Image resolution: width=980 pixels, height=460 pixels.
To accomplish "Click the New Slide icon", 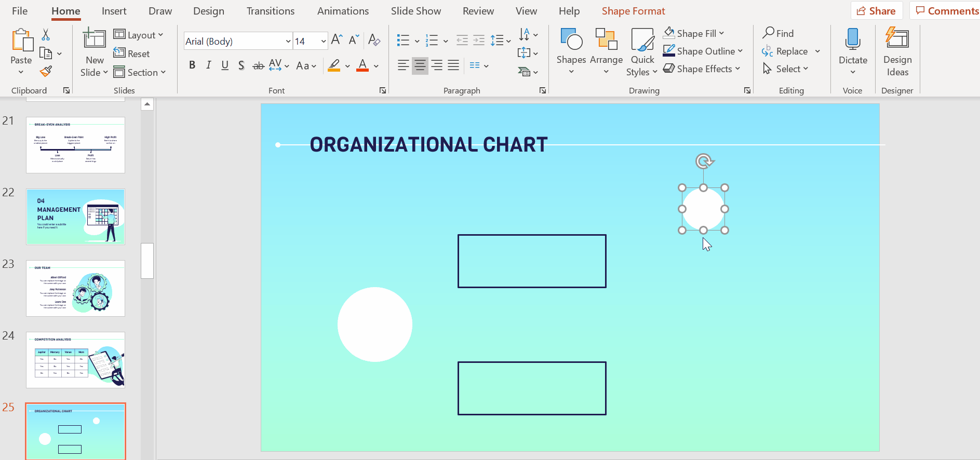I will click(x=95, y=39).
